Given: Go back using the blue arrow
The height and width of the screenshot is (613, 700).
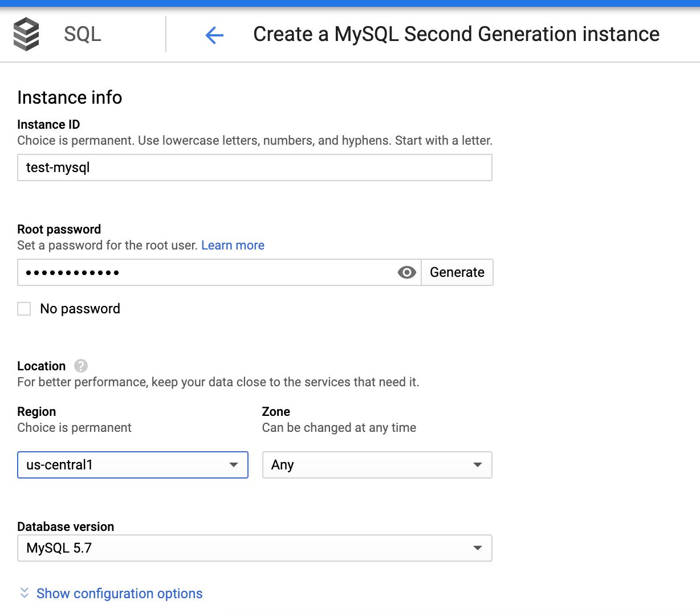Looking at the screenshot, I should 214,35.
